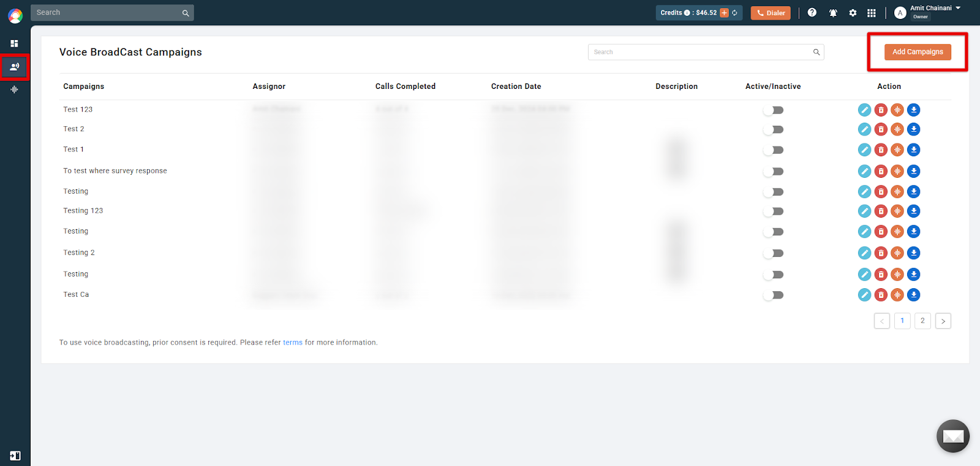This screenshot has width=980, height=466.
Task: Open the help question mark icon
Action: (x=812, y=12)
